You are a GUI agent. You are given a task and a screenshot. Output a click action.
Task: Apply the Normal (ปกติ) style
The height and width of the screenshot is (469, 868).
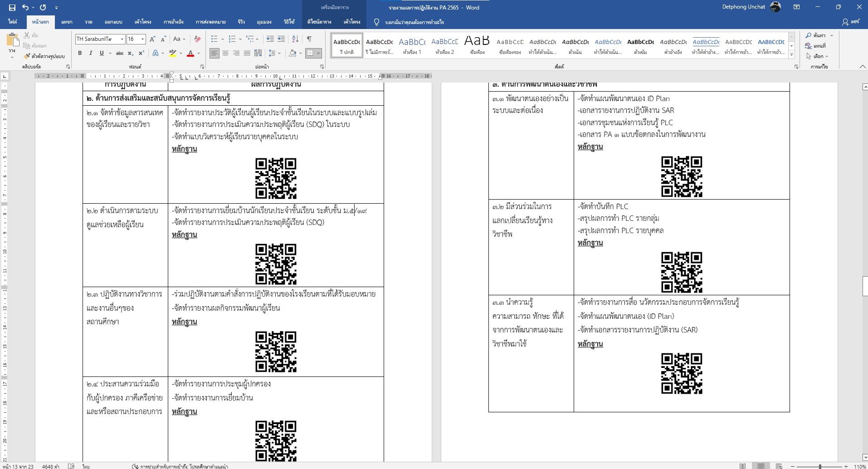click(347, 45)
